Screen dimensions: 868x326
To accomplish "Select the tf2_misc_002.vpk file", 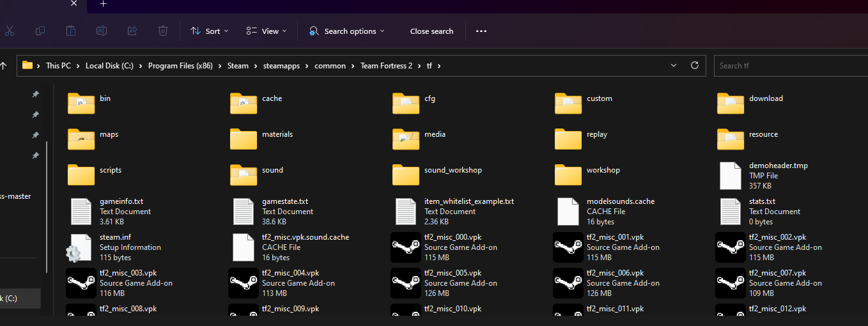I will [770, 247].
